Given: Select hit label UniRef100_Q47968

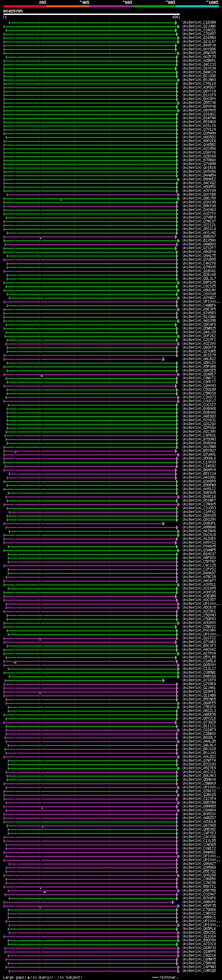Looking at the screenshot, I should 199,826.
